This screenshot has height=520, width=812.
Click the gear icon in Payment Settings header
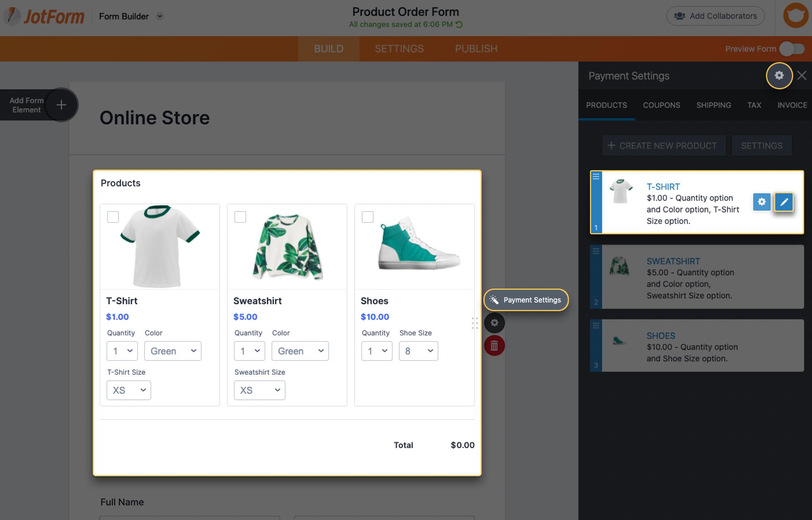coord(779,76)
